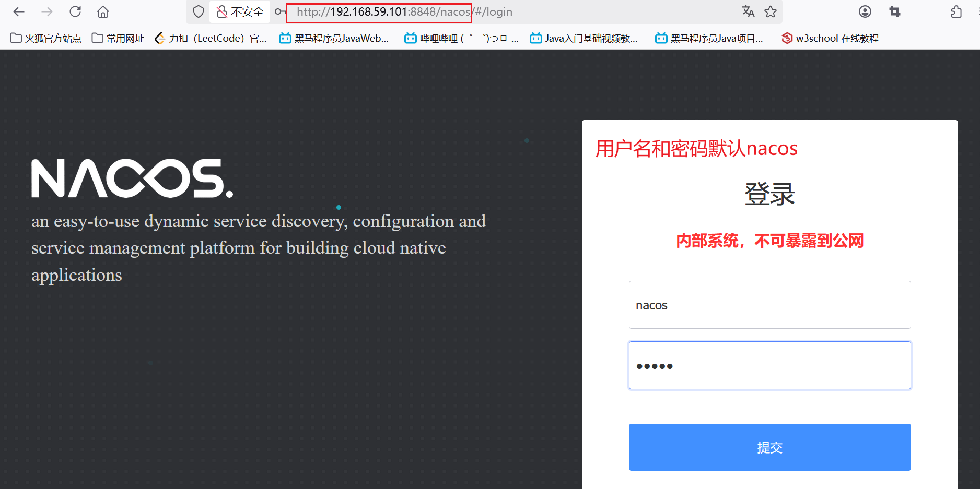Reload the page with the refresh icon
The height and width of the screenshot is (489, 980).
tap(75, 11)
